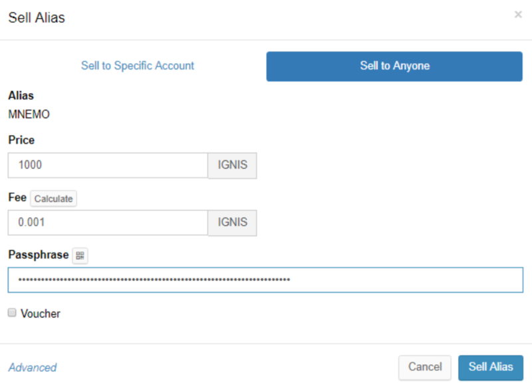Focus the Passphrase input field

click(265, 280)
